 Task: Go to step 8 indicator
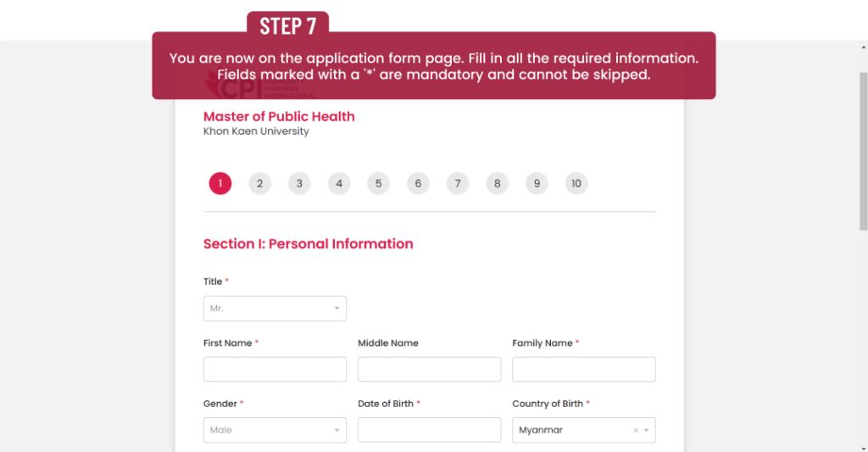(497, 183)
